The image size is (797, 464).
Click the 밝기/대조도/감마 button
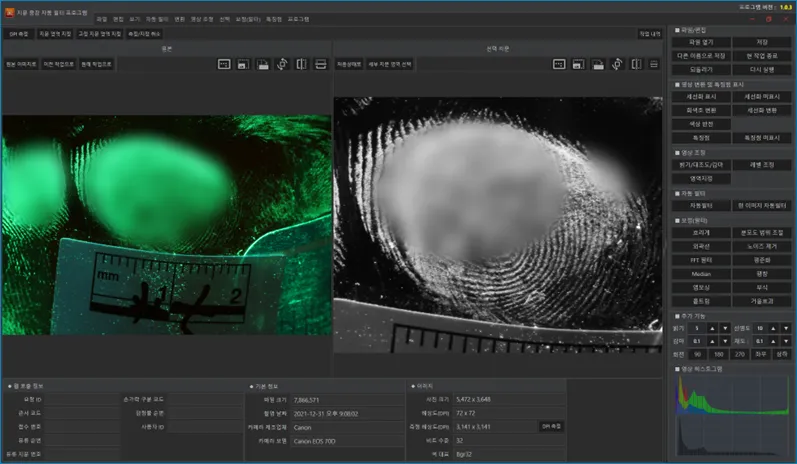point(701,165)
